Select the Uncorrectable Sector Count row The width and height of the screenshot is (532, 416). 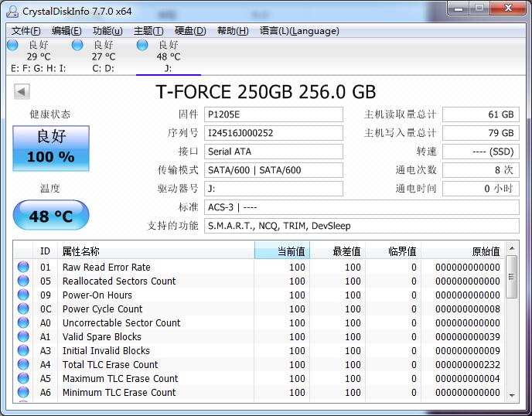(259, 322)
